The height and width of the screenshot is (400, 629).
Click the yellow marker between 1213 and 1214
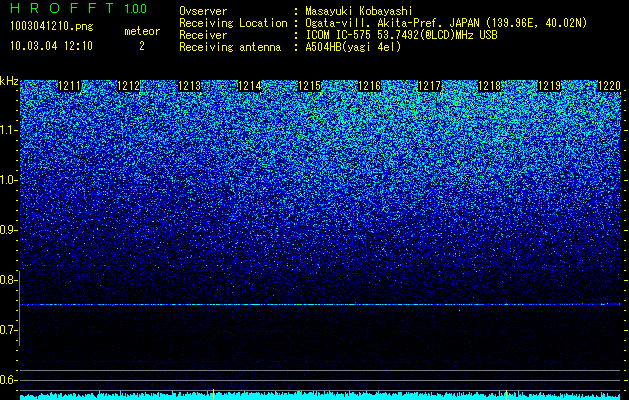click(213, 394)
